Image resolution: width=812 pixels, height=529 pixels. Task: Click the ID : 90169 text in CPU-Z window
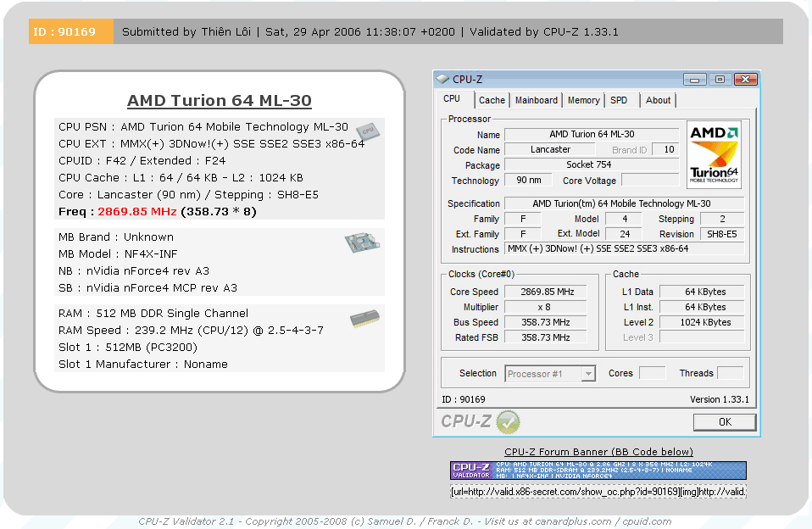(x=464, y=399)
